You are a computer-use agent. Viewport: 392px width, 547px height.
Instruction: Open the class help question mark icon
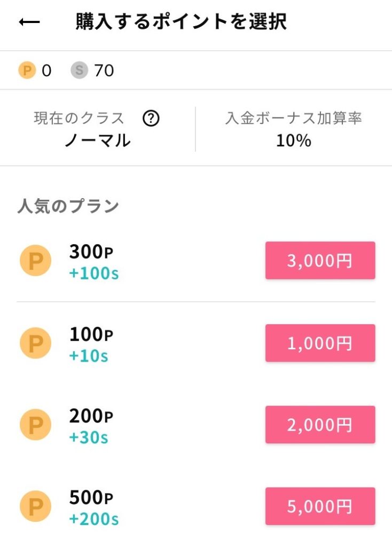coord(151,119)
